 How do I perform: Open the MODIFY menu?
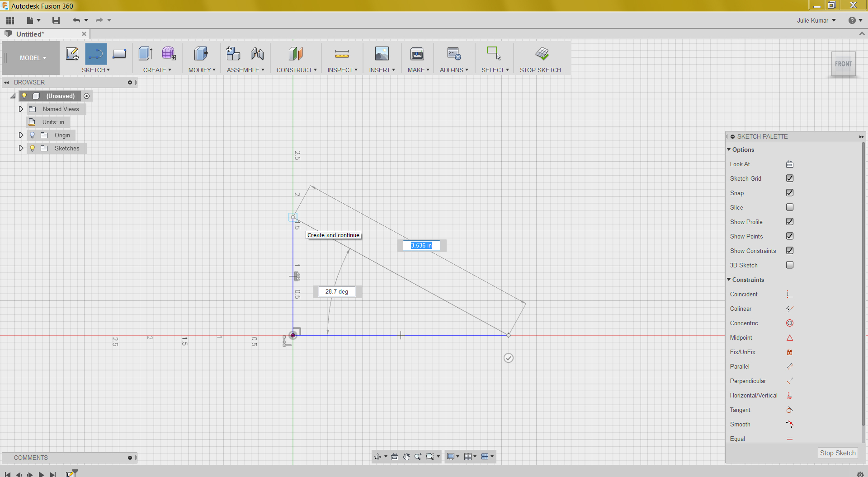[x=202, y=70]
